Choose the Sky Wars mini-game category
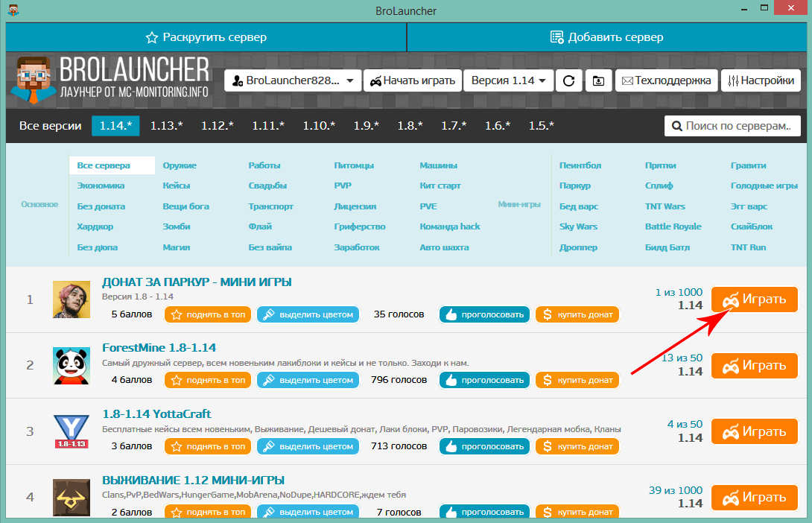Image resolution: width=812 pixels, height=523 pixels. point(579,226)
